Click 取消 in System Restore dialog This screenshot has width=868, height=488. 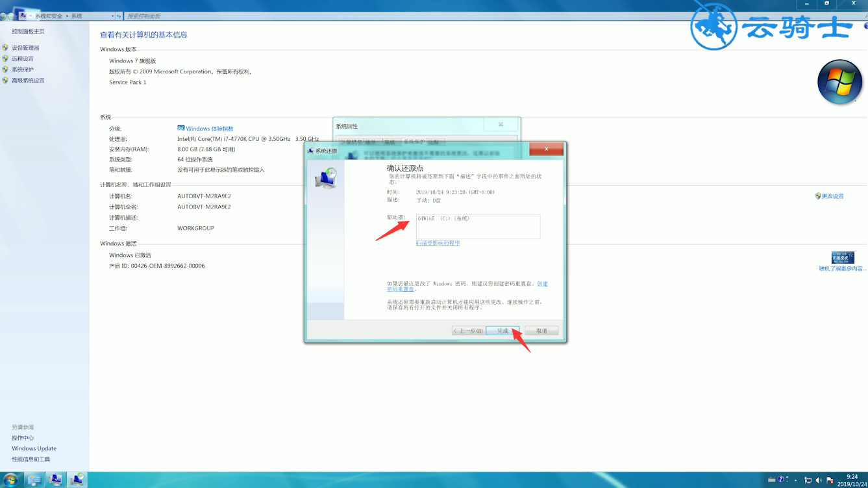541,331
